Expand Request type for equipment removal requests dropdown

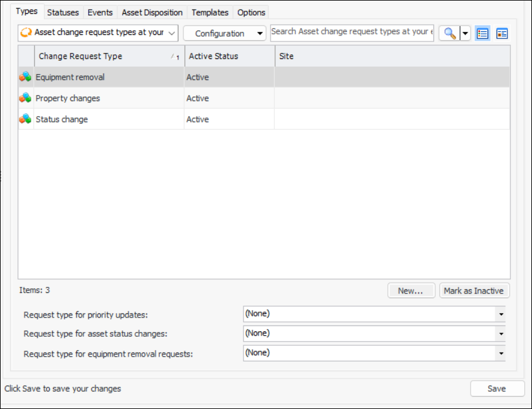coord(500,354)
